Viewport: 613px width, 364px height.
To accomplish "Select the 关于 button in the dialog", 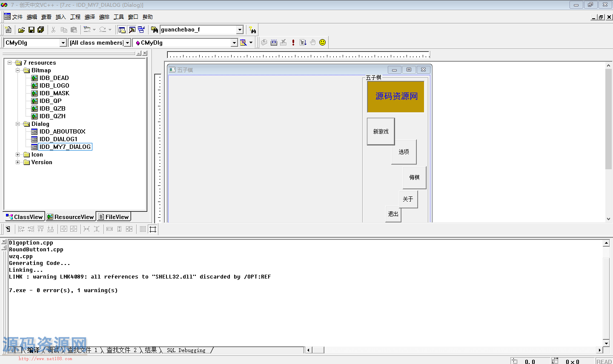I will click(408, 199).
